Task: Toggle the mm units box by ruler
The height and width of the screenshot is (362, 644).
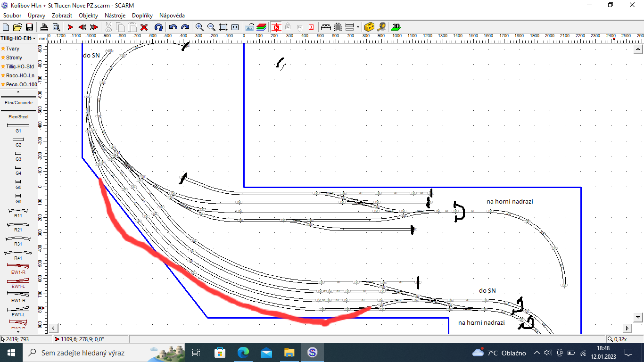Action: pos(43,38)
